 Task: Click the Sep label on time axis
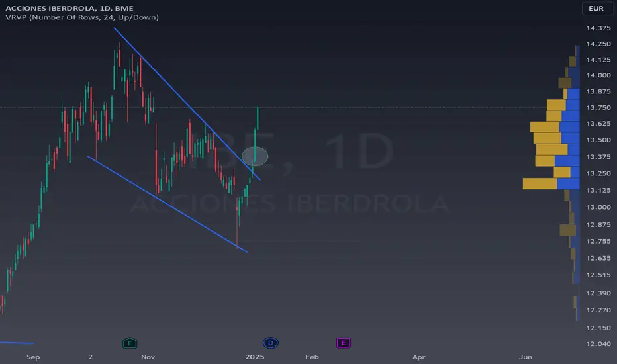tap(33, 357)
